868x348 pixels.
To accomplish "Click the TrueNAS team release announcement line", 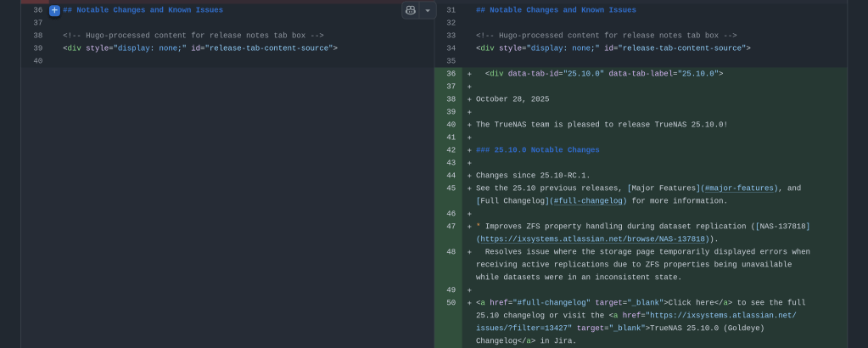I will click(602, 125).
